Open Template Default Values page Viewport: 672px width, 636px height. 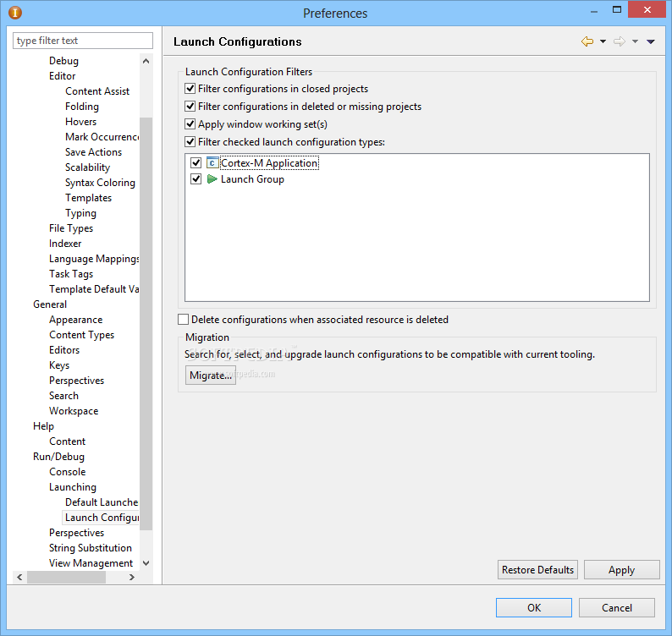[94, 289]
